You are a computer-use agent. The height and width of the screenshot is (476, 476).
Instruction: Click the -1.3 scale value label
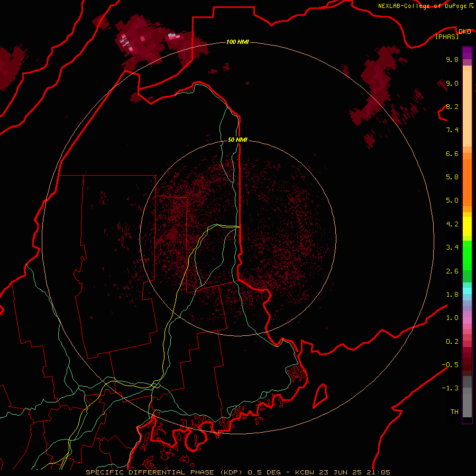point(450,388)
